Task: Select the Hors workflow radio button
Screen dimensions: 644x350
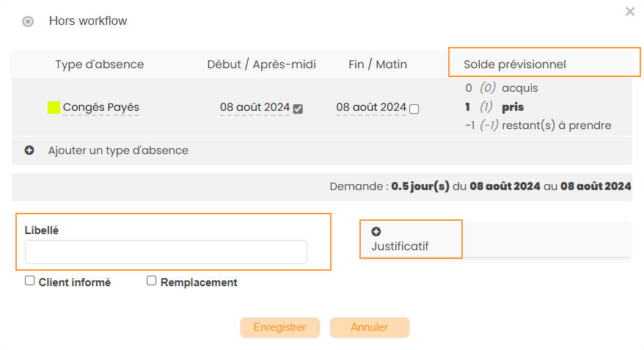Action: [28, 21]
